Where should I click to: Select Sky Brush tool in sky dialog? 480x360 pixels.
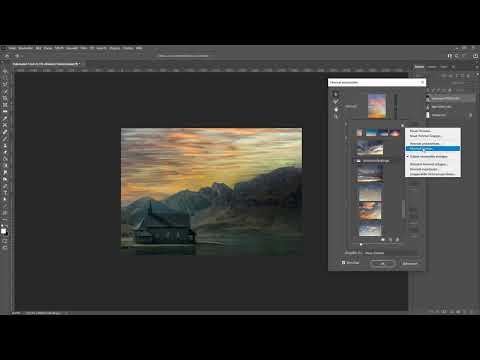[x=336, y=101]
